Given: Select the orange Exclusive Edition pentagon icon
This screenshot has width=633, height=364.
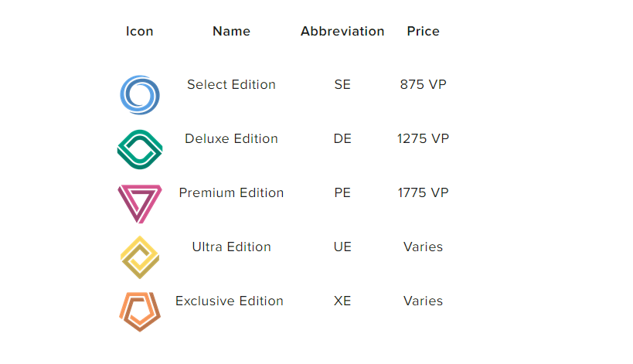Looking at the screenshot, I should (x=140, y=311).
